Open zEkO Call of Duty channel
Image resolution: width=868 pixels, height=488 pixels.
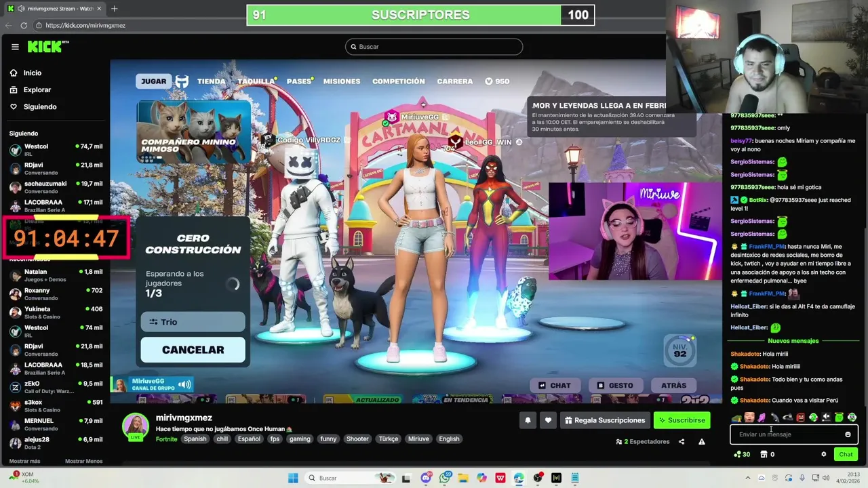point(56,387)
